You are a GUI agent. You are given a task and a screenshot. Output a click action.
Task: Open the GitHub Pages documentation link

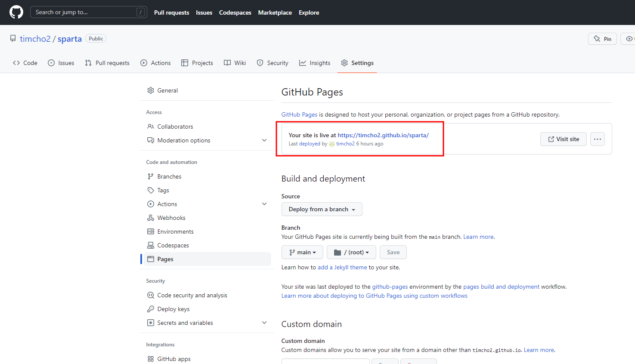pos(300,114)
